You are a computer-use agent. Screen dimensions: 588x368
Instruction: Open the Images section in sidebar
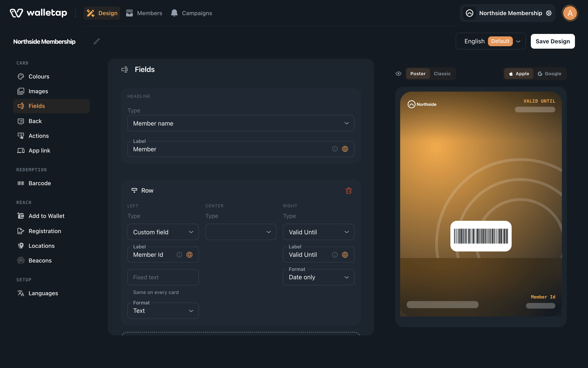coord(51,91)
